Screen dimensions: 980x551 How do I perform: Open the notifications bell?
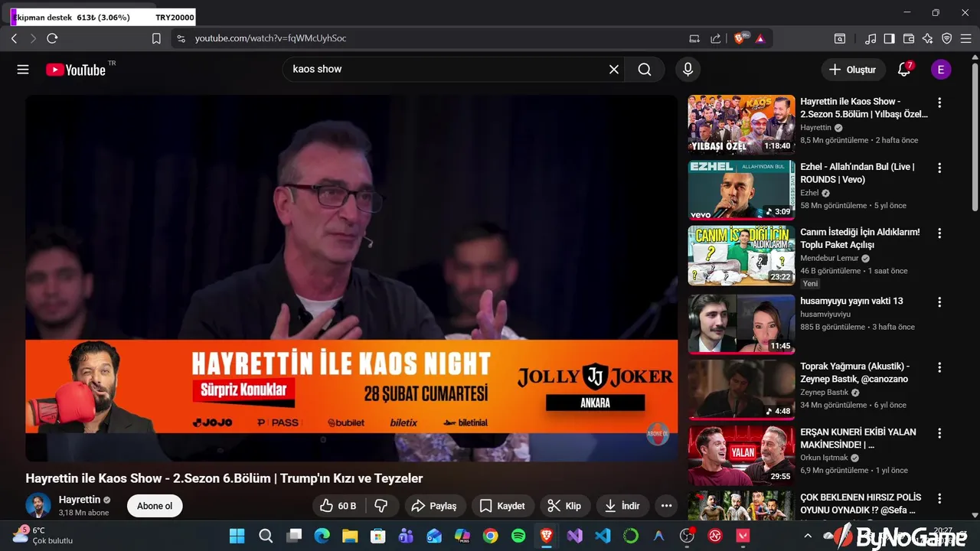pyautogui.click(x=904, y=70)
